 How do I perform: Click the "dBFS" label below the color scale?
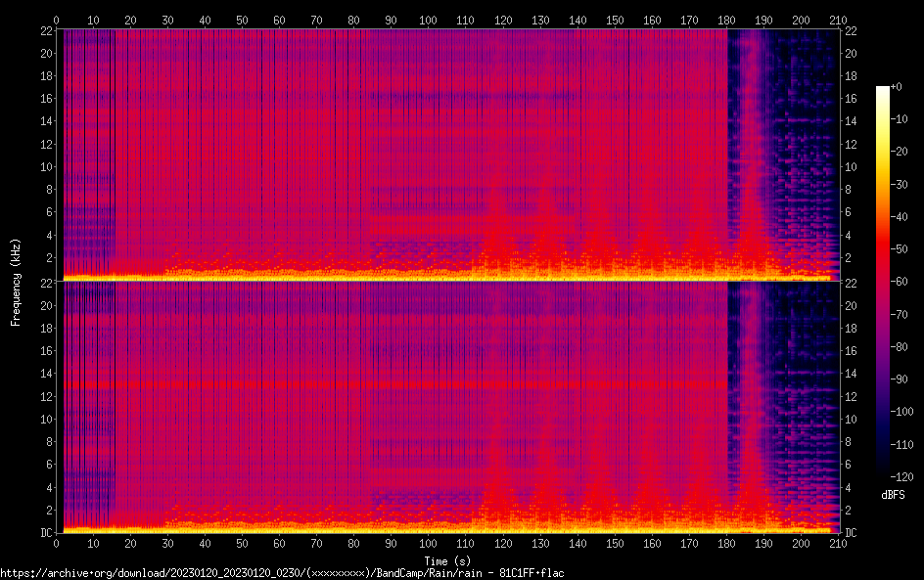click(x=892, y=495)
